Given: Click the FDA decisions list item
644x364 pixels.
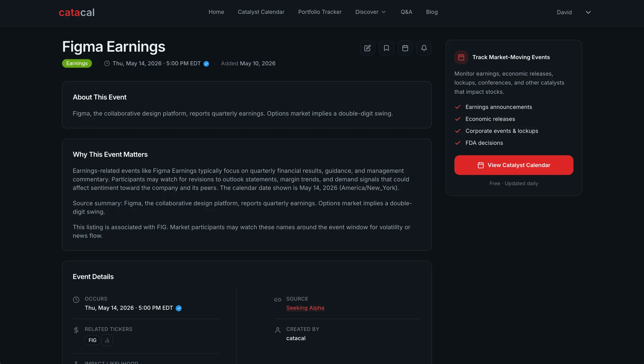Looking at the screenshot, I should [484, 143].
